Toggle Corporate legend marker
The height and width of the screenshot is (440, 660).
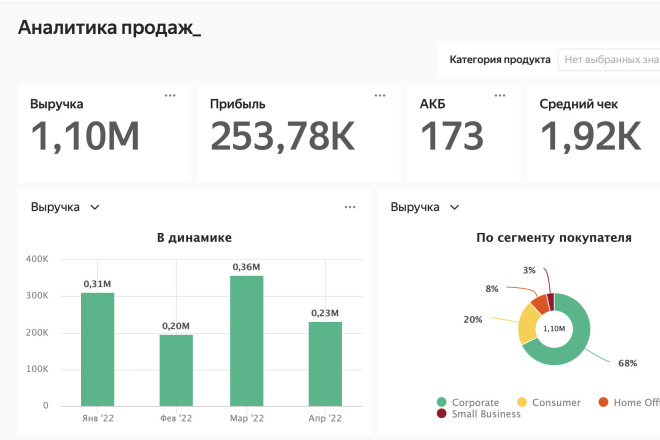tap(442, 402)
